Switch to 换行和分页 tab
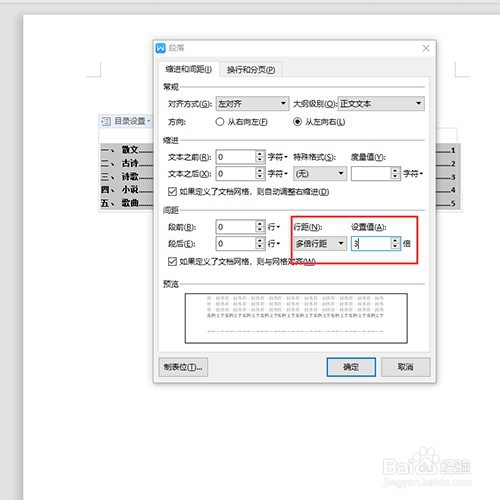This screenshot has height=500, width=500. 251,70
